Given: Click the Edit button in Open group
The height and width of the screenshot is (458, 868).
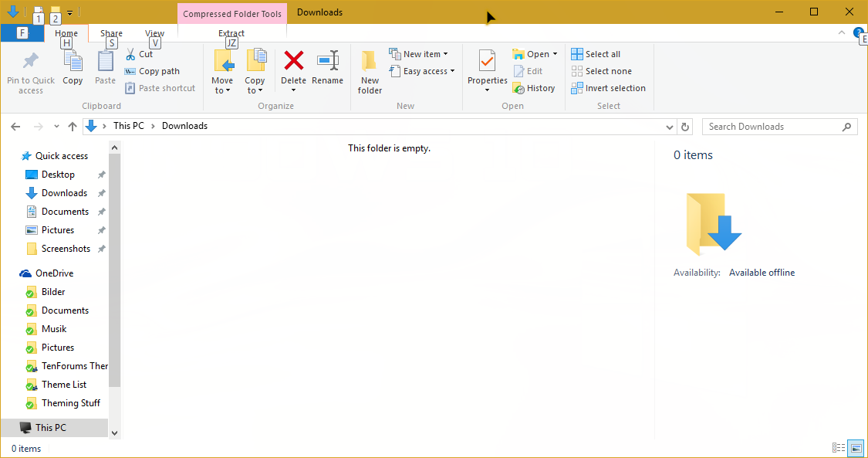Looking at the screenshot, I should [x=528, y=71].
